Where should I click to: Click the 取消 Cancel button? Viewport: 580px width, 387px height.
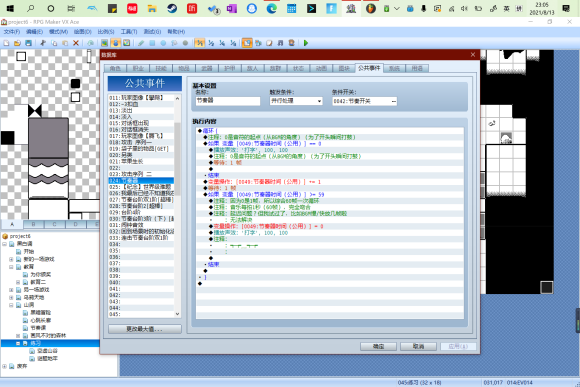tap(418, 346)
